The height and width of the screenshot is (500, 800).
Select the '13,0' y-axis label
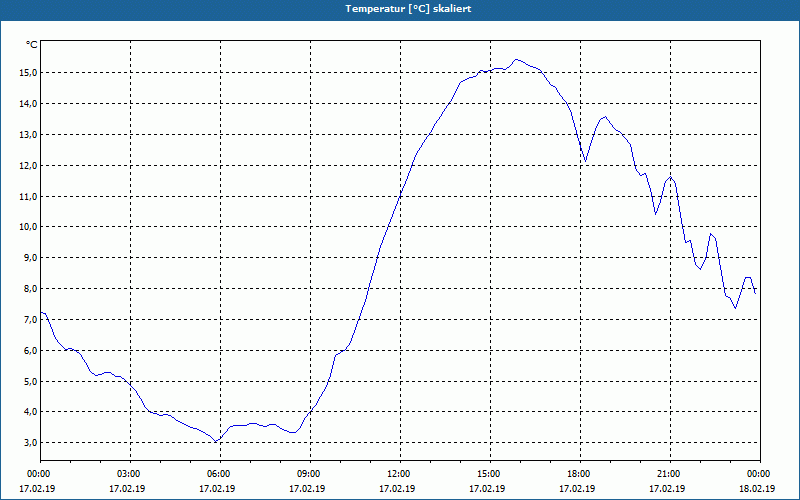point(29,135)
